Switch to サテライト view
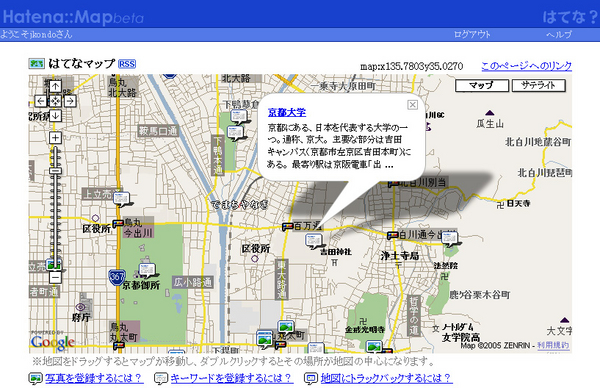 tap(538, 85)
